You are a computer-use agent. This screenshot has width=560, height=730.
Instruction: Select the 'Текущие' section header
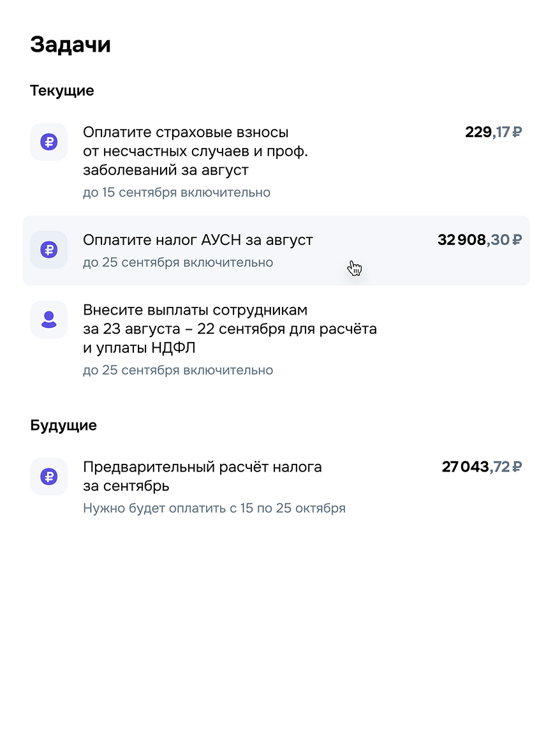point(62,91)
